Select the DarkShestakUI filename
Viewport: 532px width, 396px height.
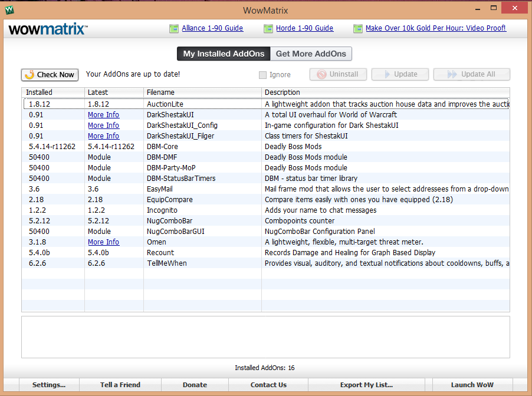pos(170,115)
